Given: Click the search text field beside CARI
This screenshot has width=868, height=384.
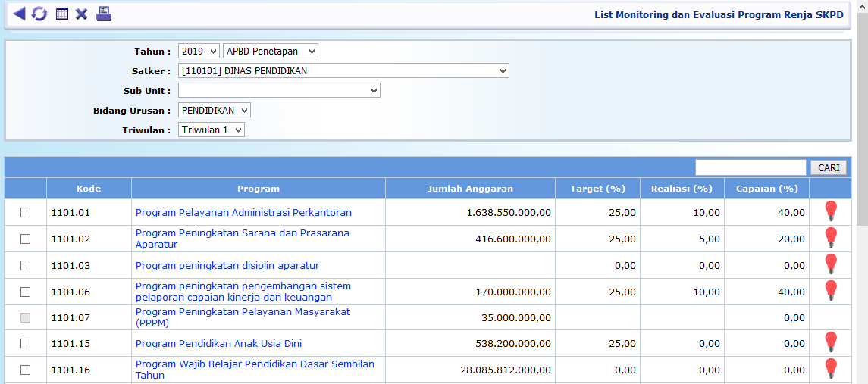Looking at the screenshot, I should tap(750, 167).
